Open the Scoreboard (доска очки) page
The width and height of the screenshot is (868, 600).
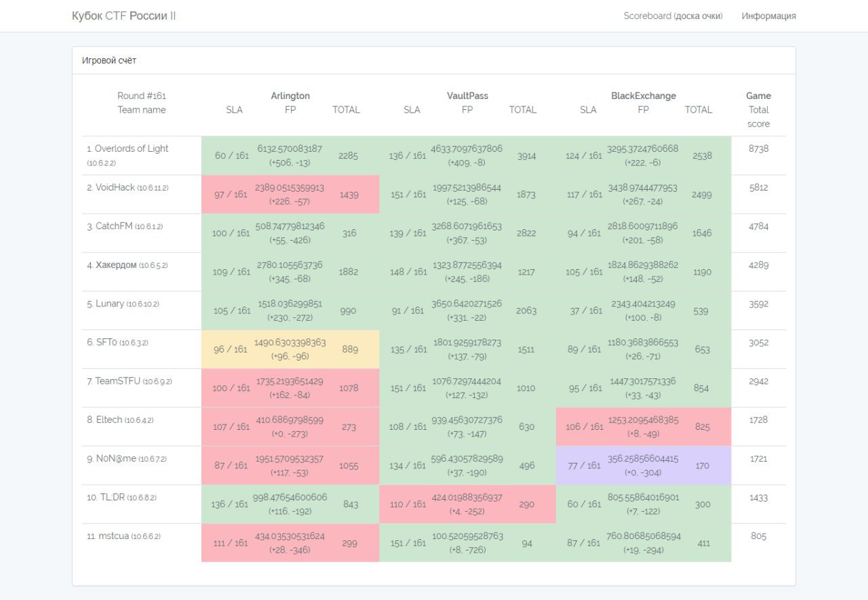click(x=673, y=16)
